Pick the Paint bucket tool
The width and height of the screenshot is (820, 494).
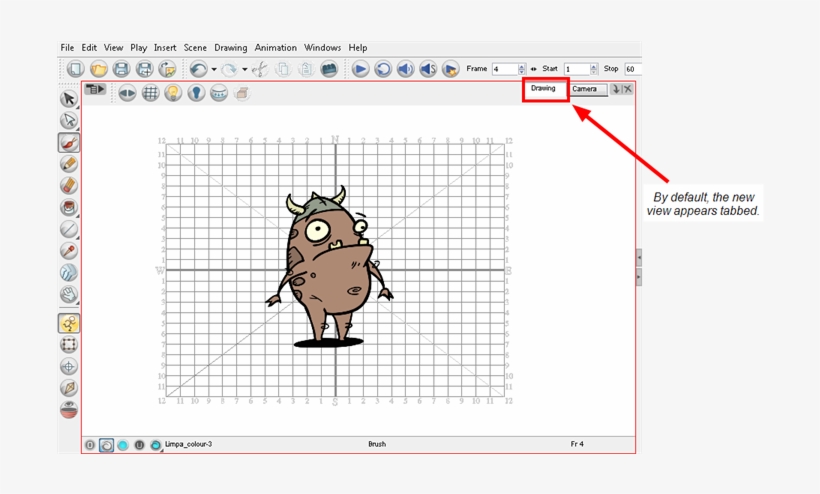[69, 208]
